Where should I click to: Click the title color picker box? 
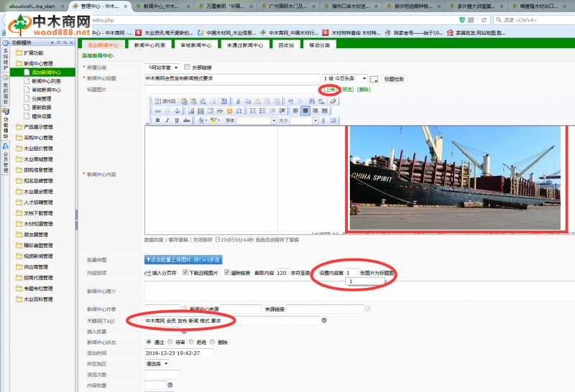pyautogui.click(x=374, y=79)
